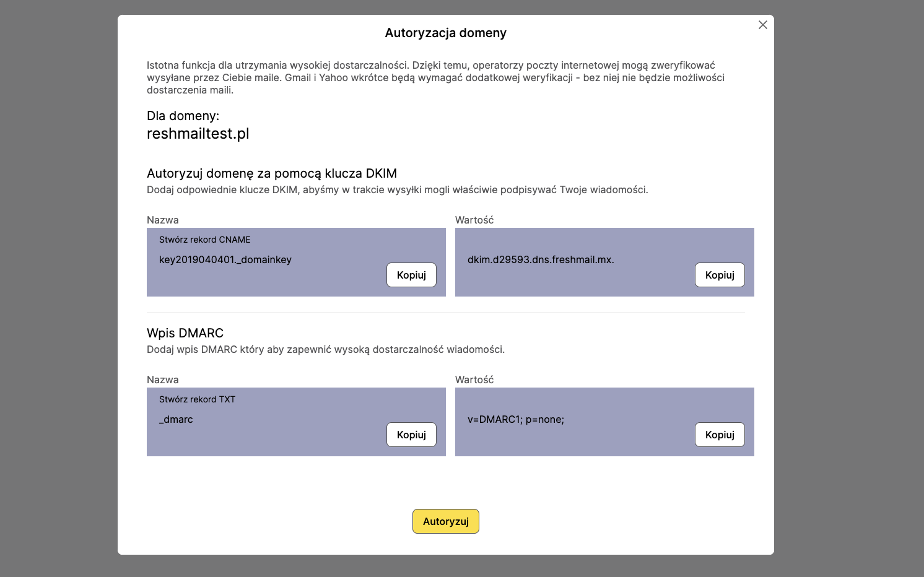Copy the _dmarc TXT record name
The height and width of the screenshot is (577, 924).
point(411,435)
